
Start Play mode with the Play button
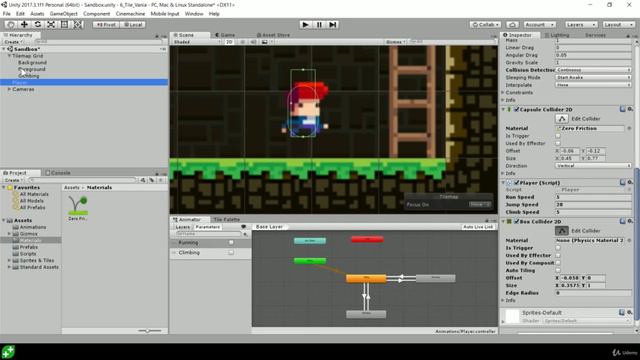(305, 24)
